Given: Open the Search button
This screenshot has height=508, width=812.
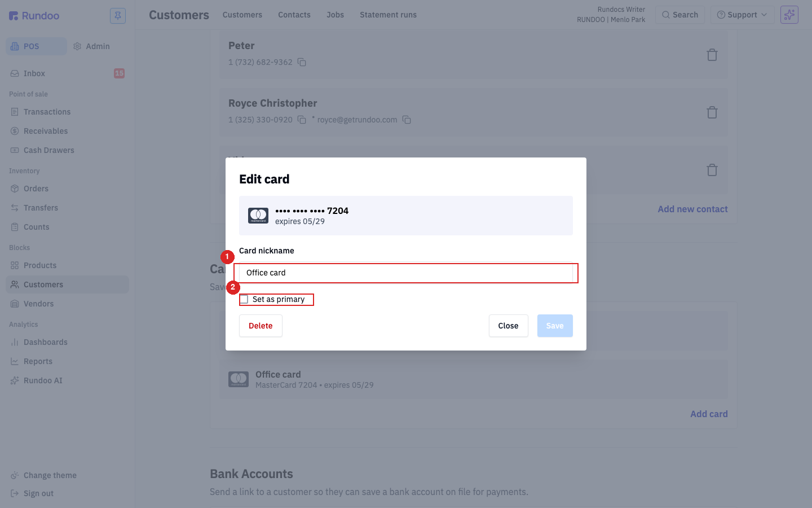Looking at the screenshot, I should 680,15.
